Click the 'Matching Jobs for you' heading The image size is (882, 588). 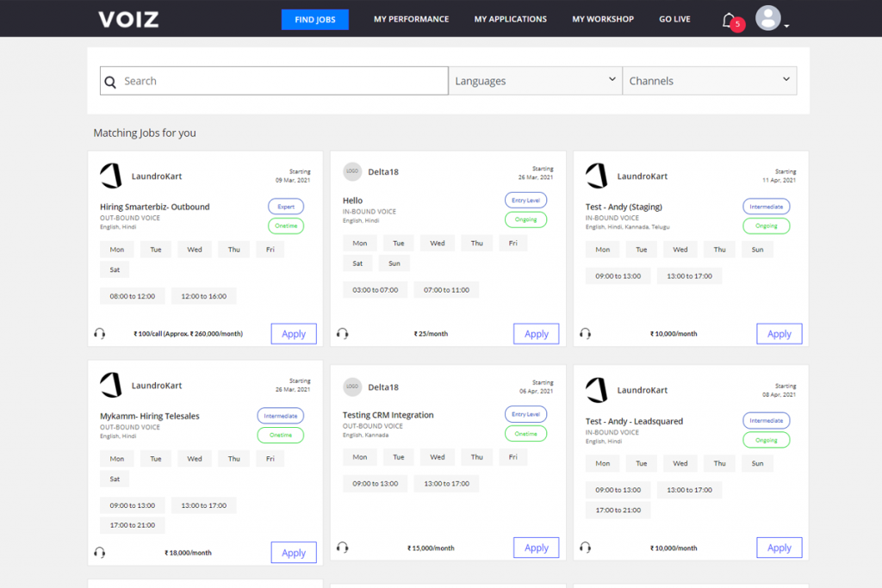[145, 133]
